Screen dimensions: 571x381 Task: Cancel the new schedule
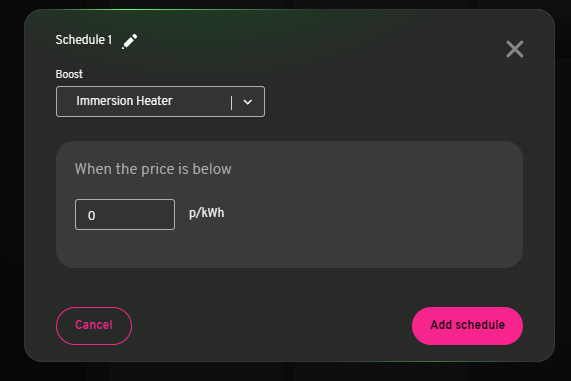(x=94, y=326)
